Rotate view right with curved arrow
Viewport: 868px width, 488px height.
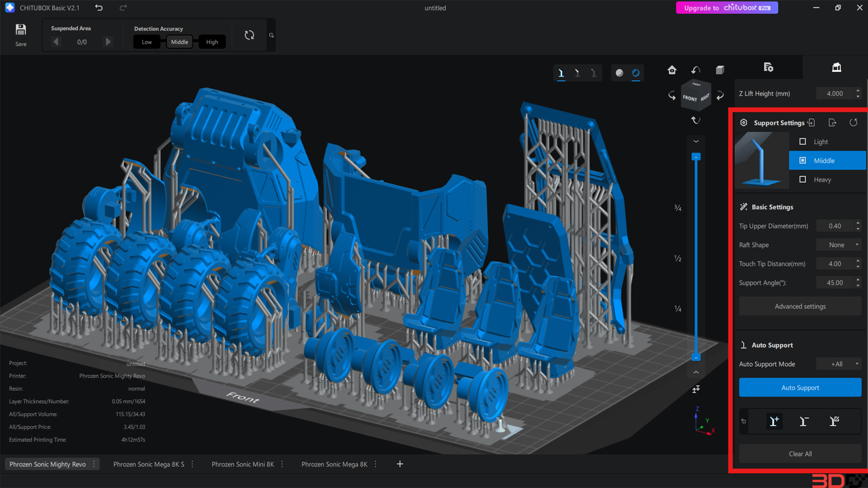point(720,95)
